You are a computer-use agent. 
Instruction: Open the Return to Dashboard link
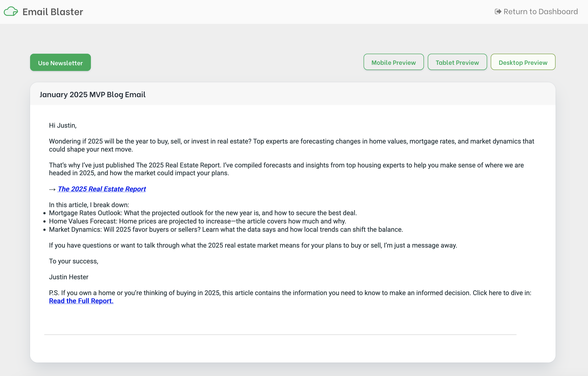click(540, 12)
